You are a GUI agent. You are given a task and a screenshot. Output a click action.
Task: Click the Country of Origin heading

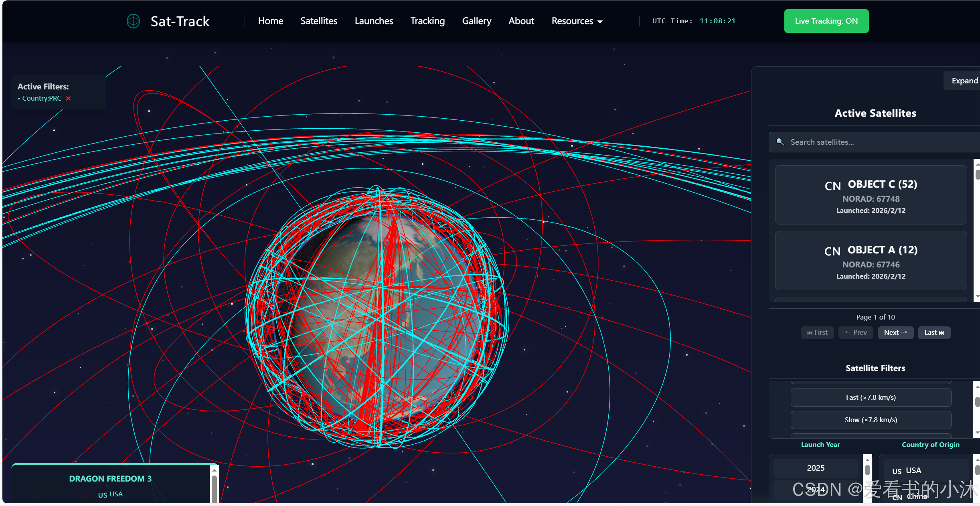(x=930, y=445)
